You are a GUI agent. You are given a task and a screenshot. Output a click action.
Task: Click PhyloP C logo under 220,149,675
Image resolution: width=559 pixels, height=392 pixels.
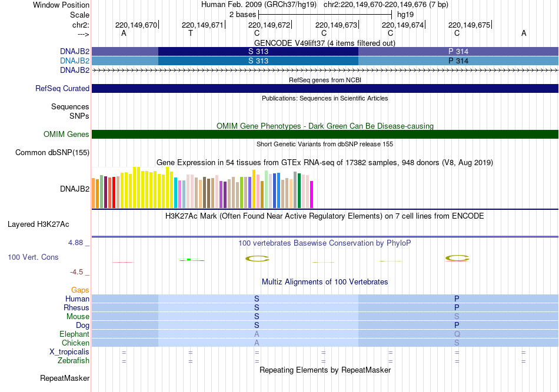point(457,258)
